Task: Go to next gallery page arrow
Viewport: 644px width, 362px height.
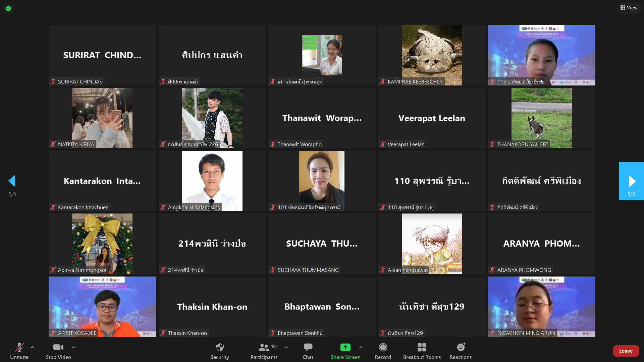Action: click(631, 181)
